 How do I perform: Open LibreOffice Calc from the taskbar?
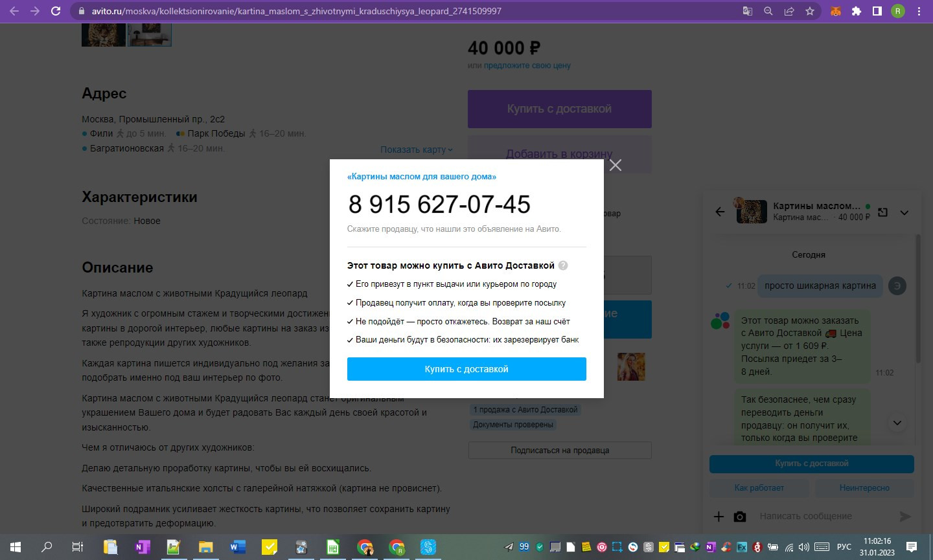[x=332, y=547]
